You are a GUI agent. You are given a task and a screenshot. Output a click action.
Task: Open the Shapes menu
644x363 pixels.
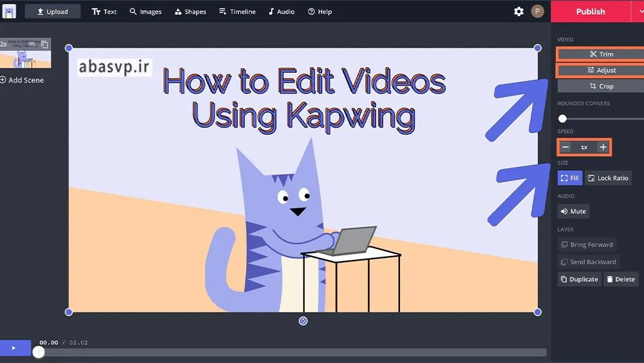pos(191,12)
